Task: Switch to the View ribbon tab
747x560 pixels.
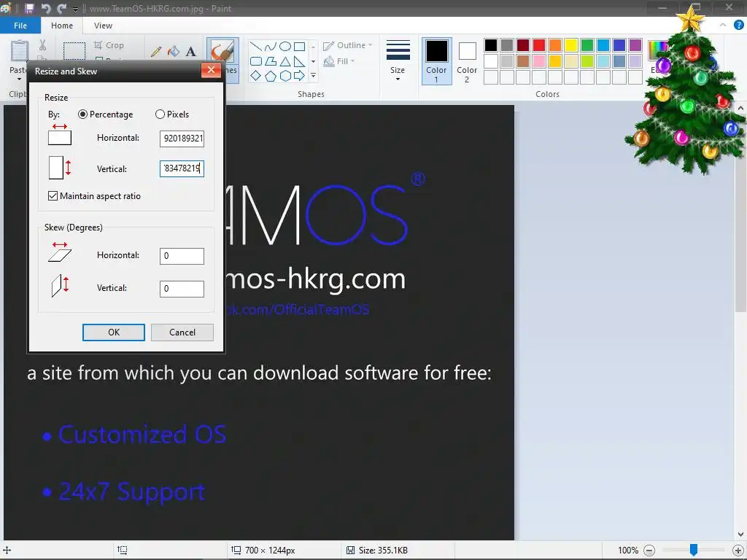Action: 103,26
